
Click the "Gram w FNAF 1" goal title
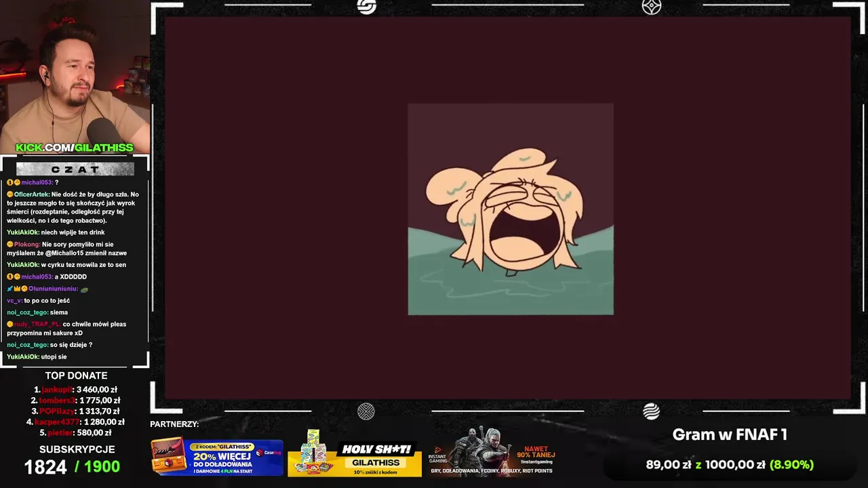(730, 435)
